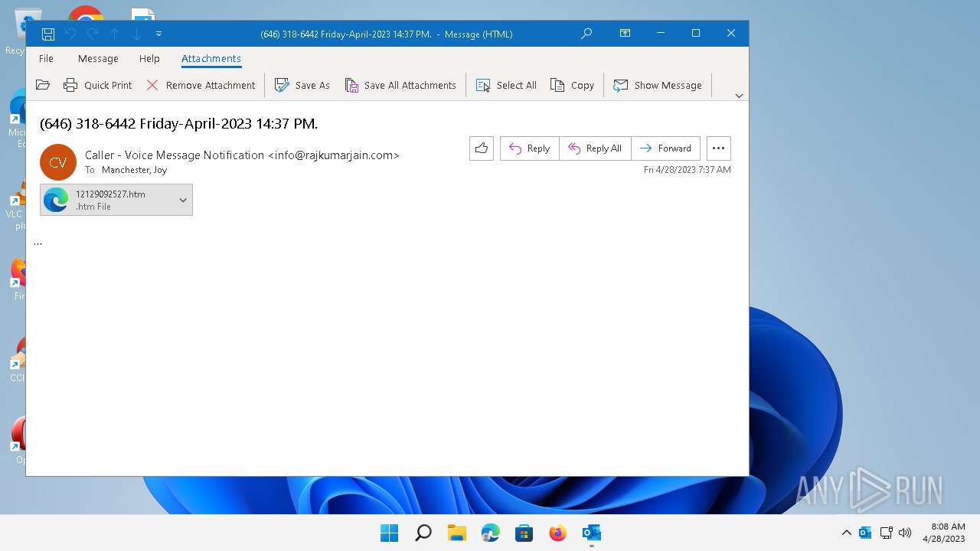The height and width of the screenshot is (551, 980).
Task: Click recipient Manchester, Joy
Action: tap(134, 170)
